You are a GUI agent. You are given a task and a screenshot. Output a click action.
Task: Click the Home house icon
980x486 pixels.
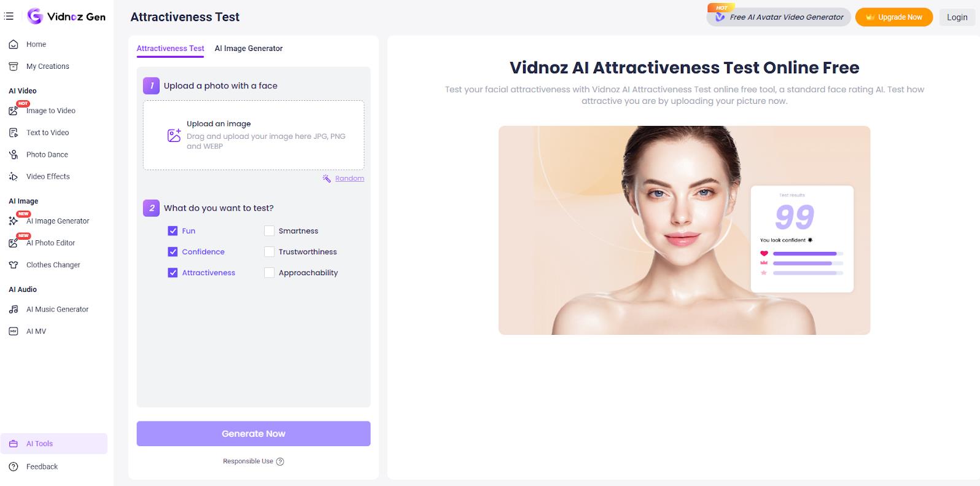pos(14,44)
